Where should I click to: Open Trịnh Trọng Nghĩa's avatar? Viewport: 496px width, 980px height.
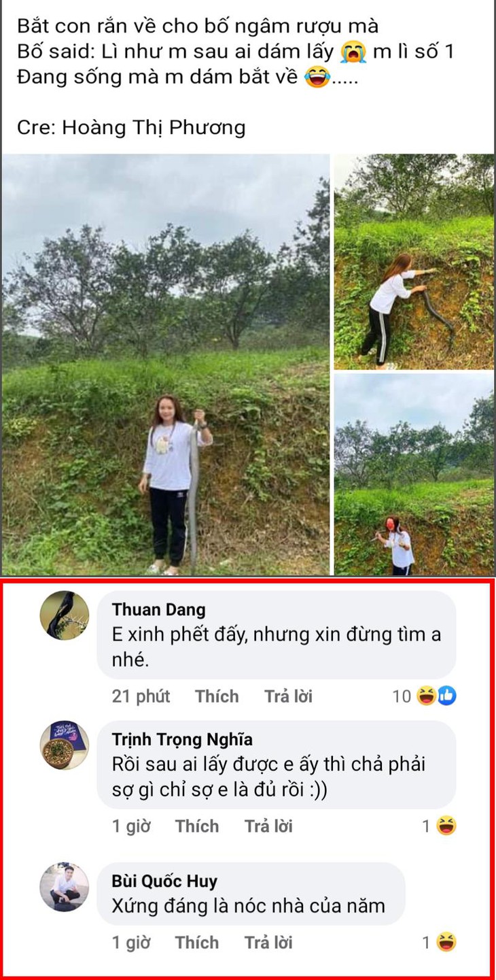point(65,745)
